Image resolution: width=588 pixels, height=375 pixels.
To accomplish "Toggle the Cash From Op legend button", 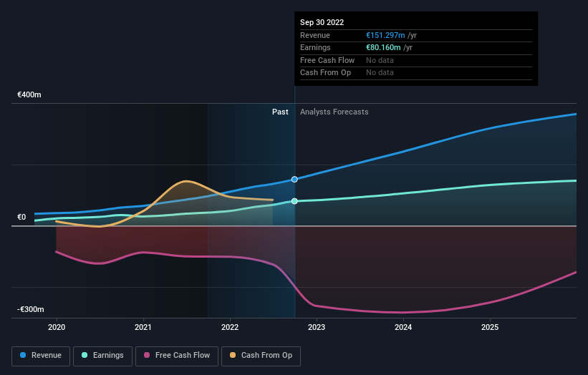I will [x=261, y=356].
